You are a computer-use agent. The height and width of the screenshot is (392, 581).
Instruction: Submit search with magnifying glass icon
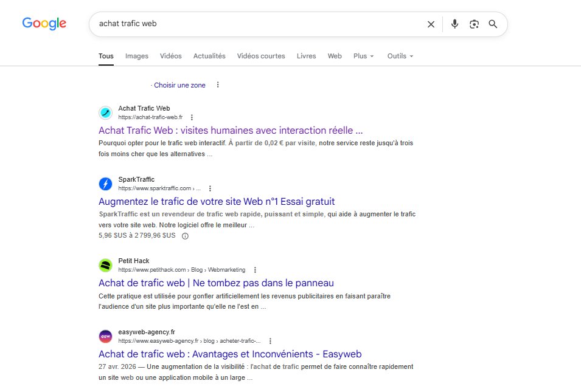point(493,24)
